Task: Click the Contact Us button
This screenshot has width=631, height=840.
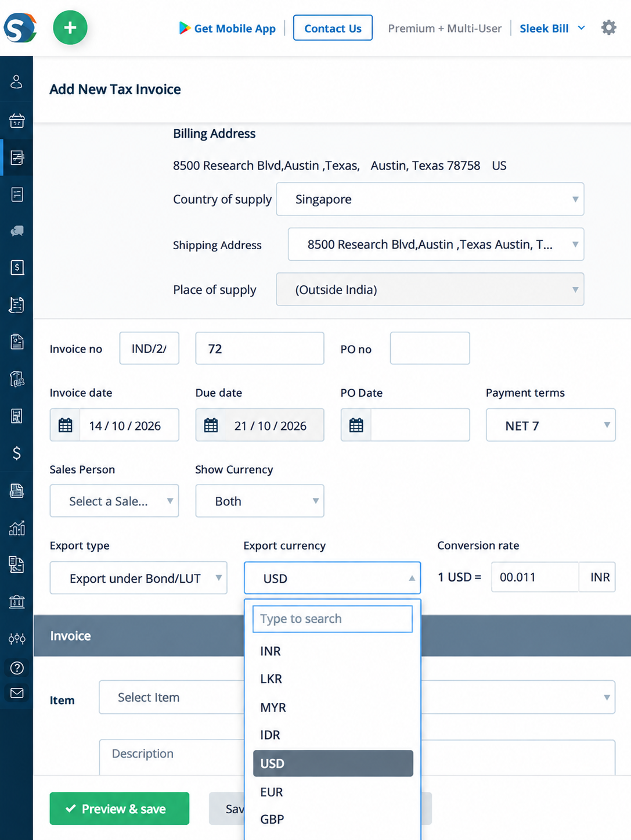Action: point(333,28)
